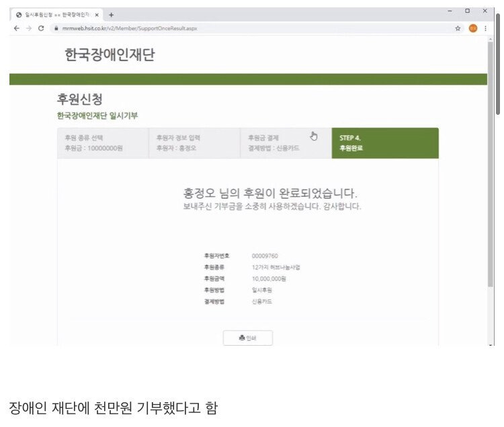This screenshot has height=427, width=504.
Task: Select the 후원 종류 선택 step
Action: [x=103, y=143]
